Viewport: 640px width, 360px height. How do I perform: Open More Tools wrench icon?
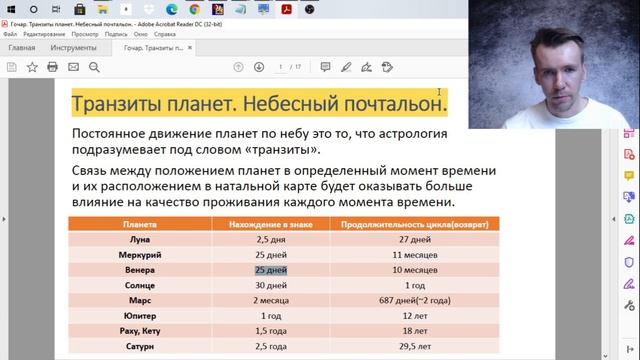point(629,305)
